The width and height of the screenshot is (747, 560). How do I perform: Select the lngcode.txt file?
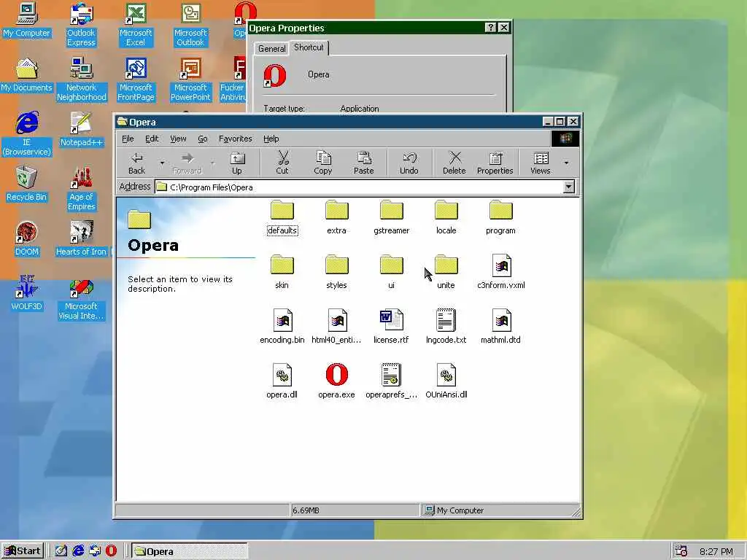coord(446,327)
